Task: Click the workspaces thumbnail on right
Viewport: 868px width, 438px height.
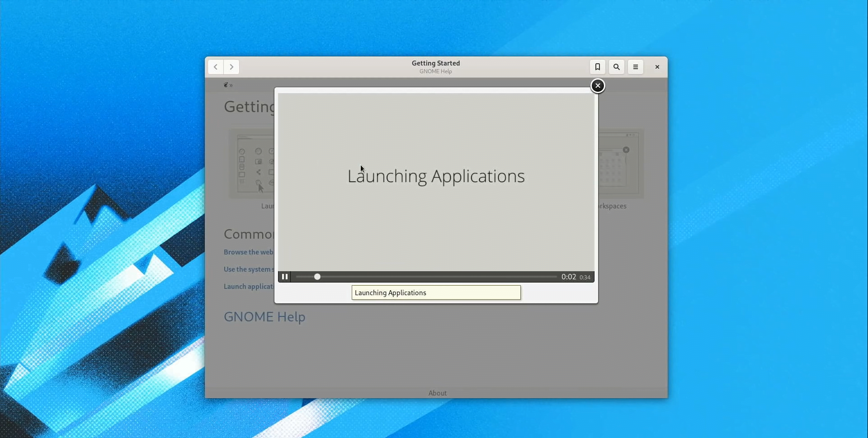Action: [x=621, y=164]
